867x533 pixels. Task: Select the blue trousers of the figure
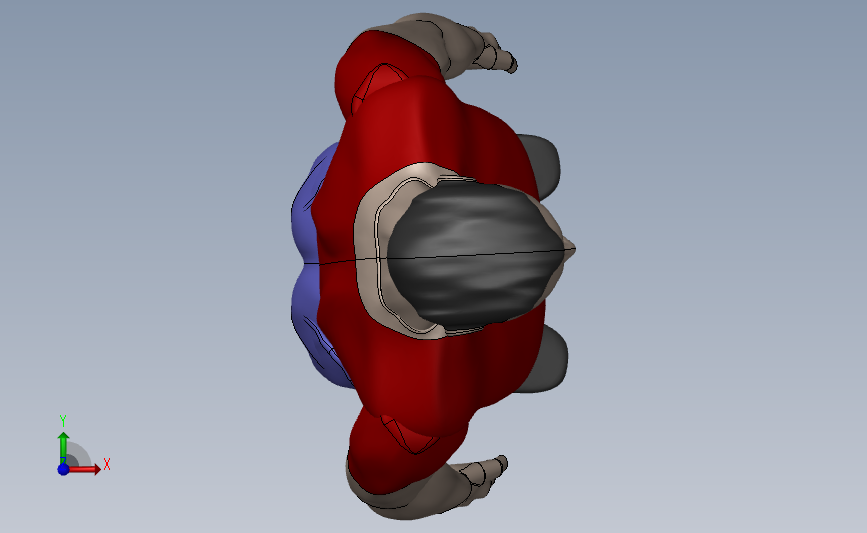pyautogui.click(x=307, y=265)
